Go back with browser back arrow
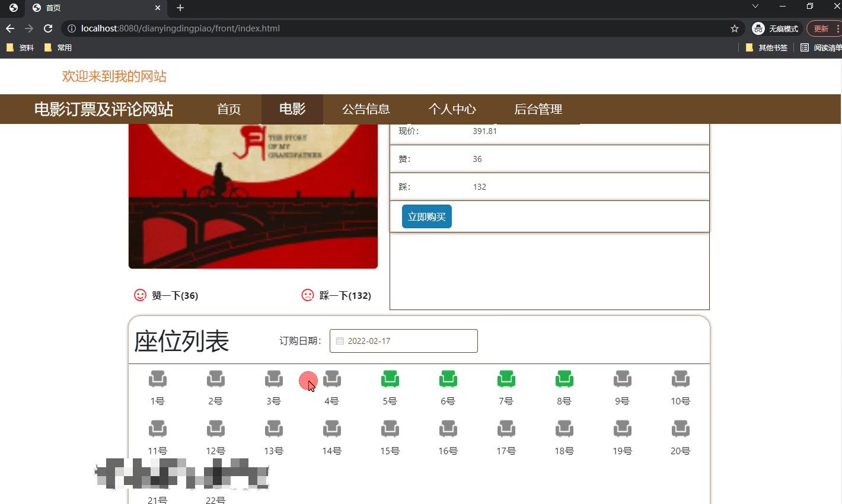The height and width of the screenshot is (504, 842). click(x=9, y=28)
